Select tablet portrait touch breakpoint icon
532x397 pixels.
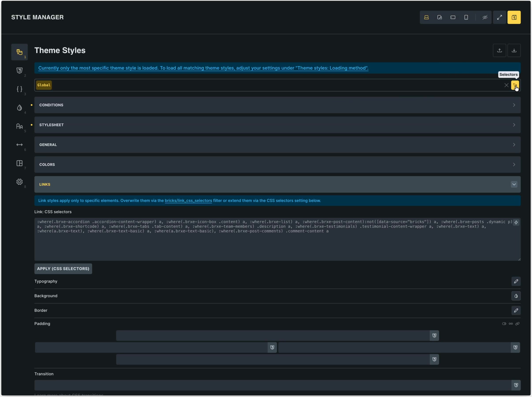(x=440, y=17)
